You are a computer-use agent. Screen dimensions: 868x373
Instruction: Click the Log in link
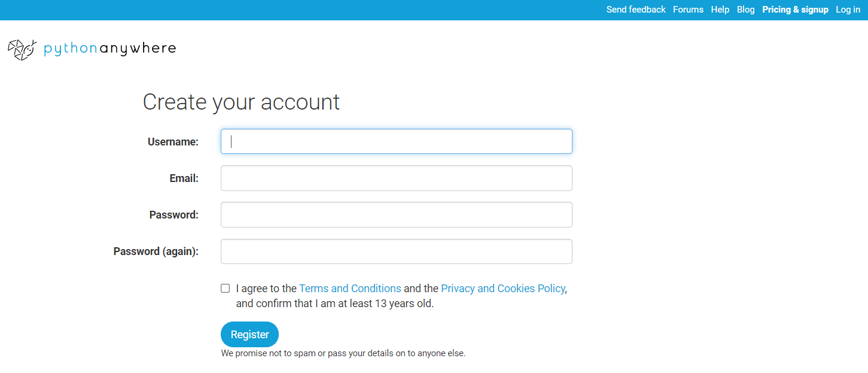tap(848, 10)
